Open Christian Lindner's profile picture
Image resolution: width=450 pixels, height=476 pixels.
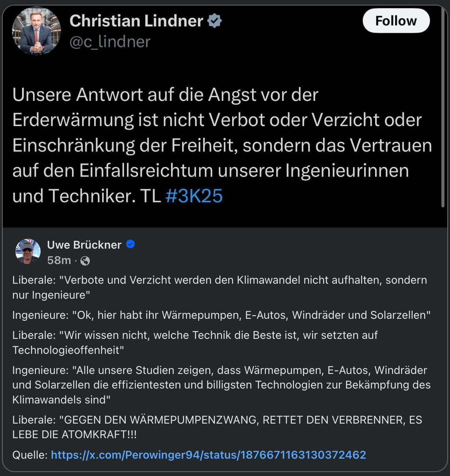(36, 31)
